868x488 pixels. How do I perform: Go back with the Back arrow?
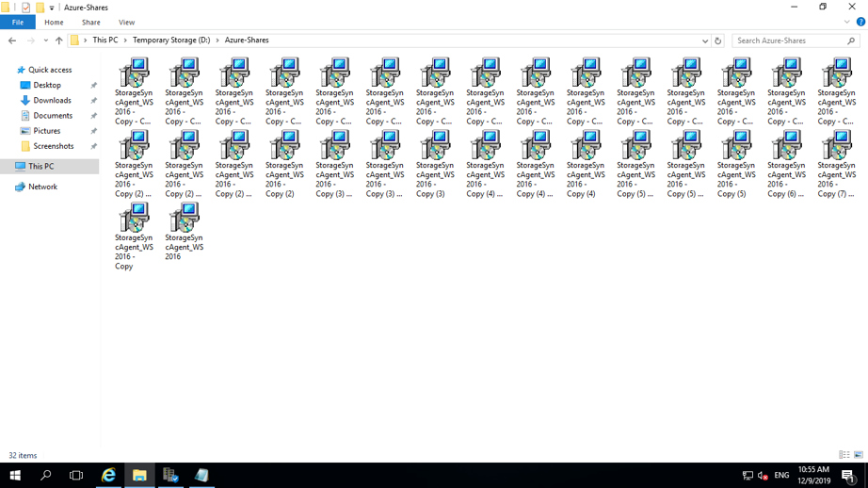12,41
